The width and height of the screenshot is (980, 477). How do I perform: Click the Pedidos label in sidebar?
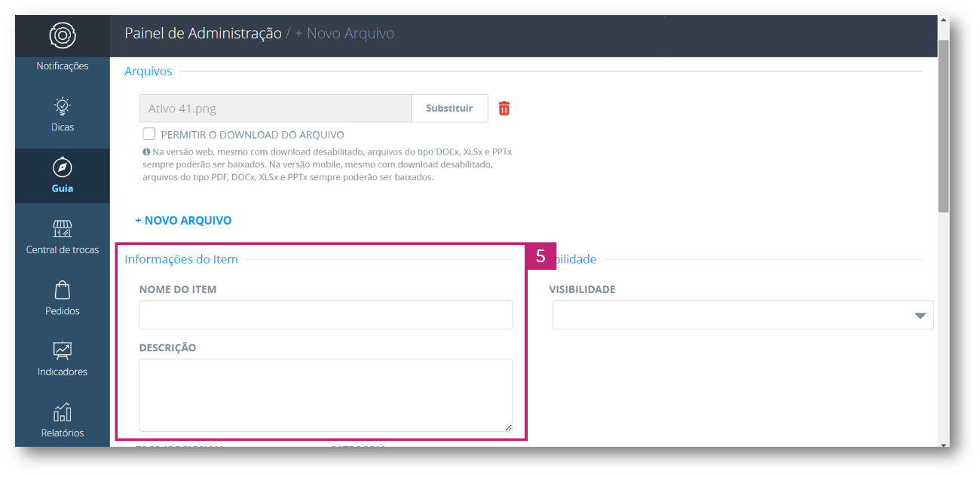(63, 310)
